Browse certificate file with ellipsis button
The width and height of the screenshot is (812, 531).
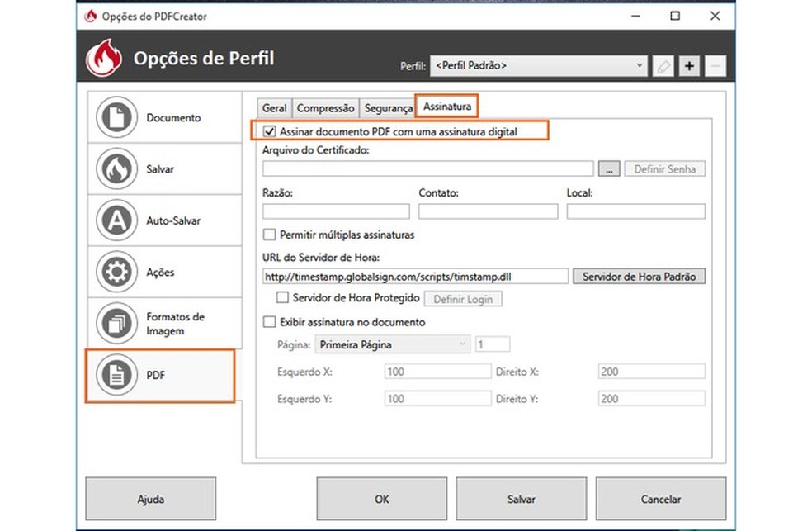pyautogui.click(x=609, y=168)
